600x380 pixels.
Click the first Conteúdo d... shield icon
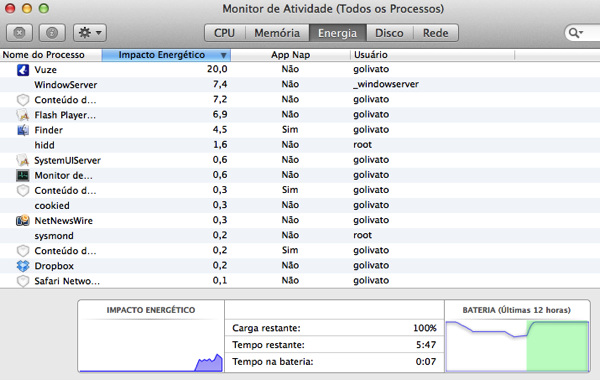point(23,100)
